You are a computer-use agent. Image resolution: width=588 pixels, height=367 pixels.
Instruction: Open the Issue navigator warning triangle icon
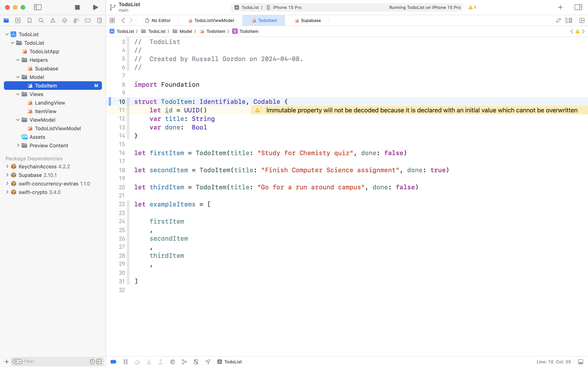point(53,20)
